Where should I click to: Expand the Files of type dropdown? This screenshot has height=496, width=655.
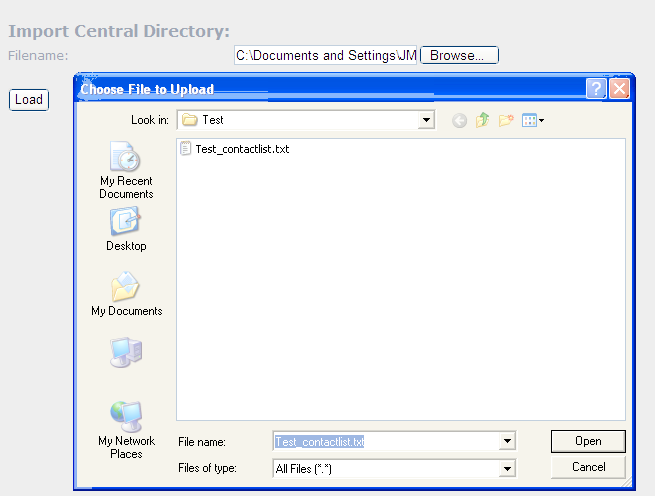pos(507,469)
